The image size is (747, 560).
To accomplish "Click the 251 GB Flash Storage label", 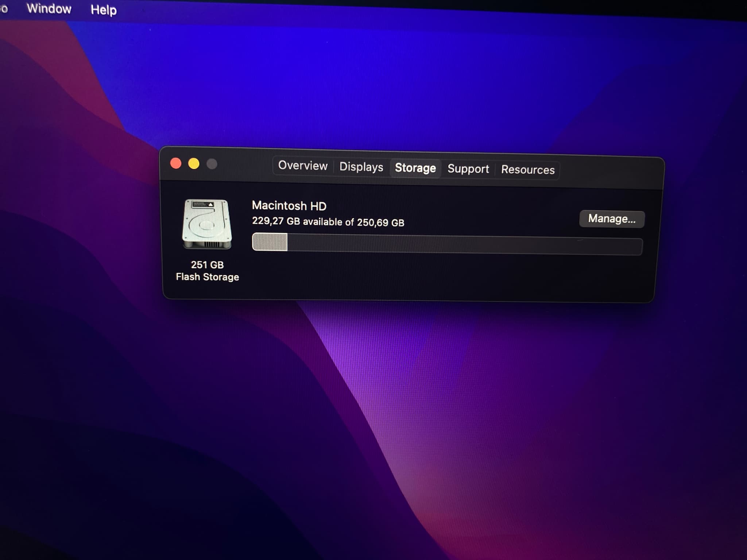I will click(207, 271).
